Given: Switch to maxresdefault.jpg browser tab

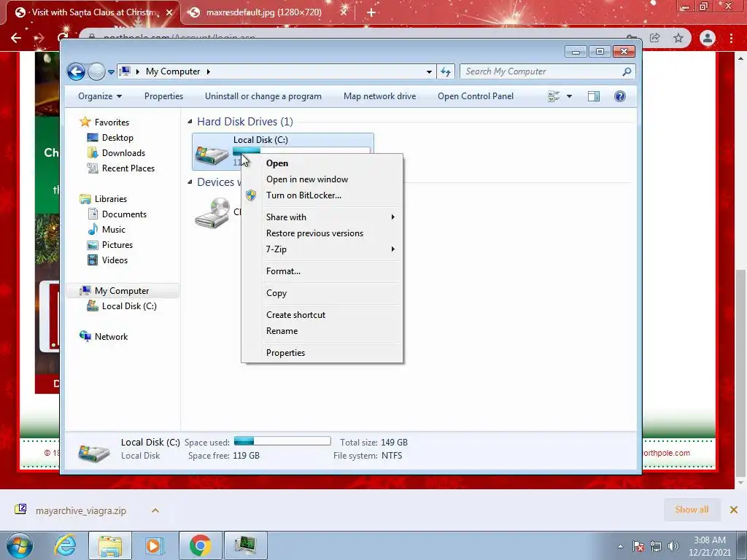Looking at the screenshot, I should 263,12.
